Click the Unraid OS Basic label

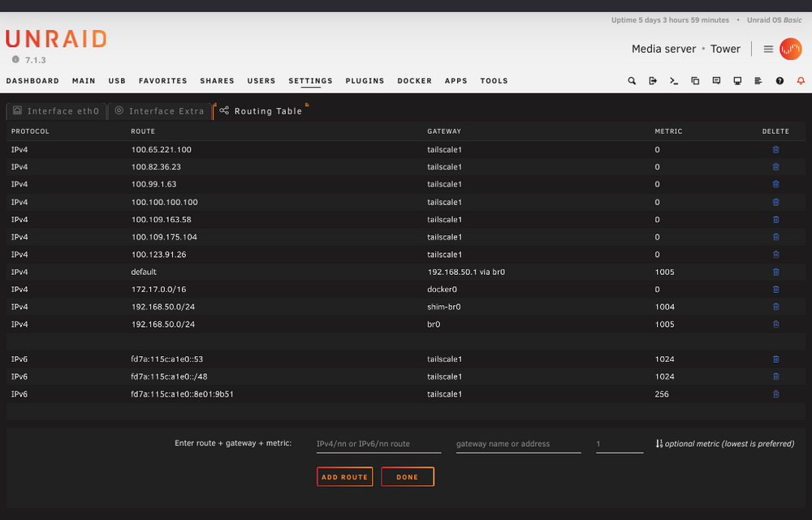tap(774, 20)
